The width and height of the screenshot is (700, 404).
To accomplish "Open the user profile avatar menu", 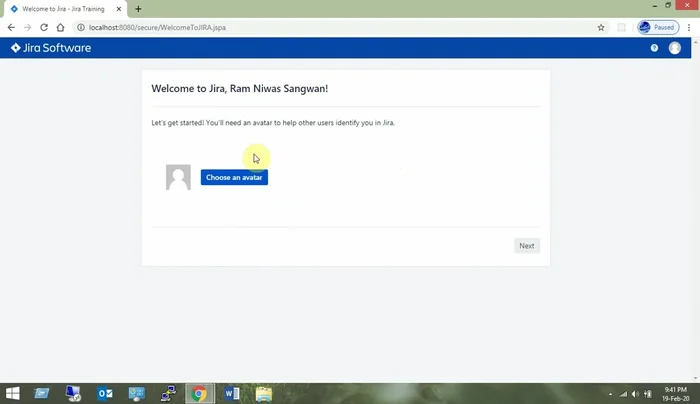I will click(675, 48).
